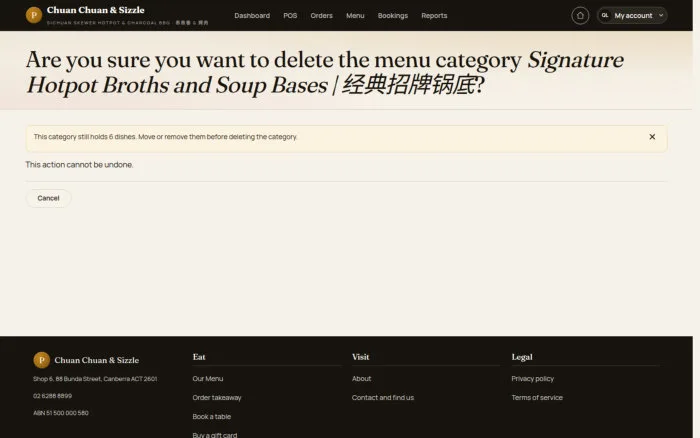The width and height of the screenshot is (700, 438).
Task: Open the Dashboard menu item
Action: tap(252, 16)
